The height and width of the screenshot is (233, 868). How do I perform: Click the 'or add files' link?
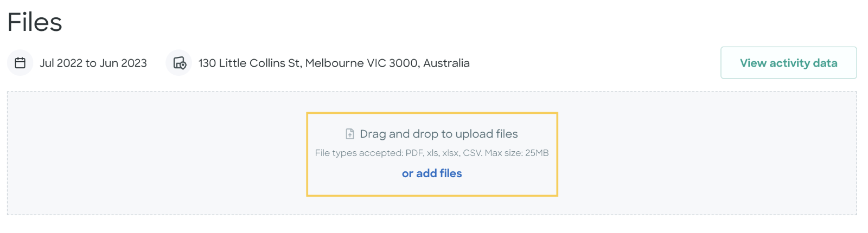432,173
